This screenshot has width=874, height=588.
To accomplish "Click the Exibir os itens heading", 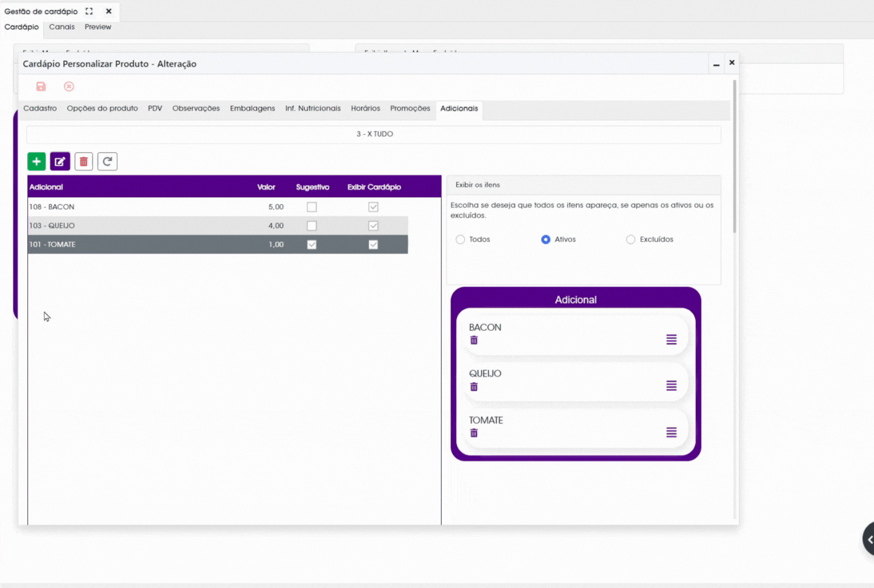I will (x=477, y=185).
